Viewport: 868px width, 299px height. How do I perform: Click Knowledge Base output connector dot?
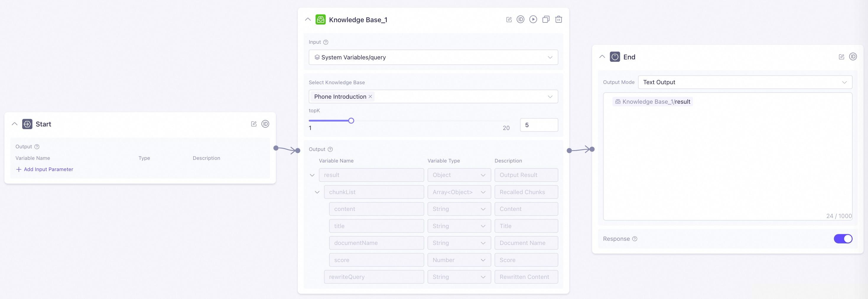coord(569,151)
